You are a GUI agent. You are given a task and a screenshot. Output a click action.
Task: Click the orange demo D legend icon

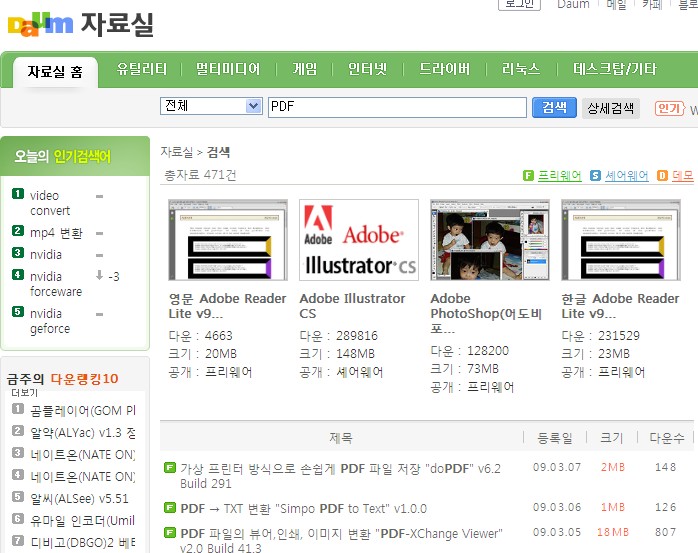662,176
